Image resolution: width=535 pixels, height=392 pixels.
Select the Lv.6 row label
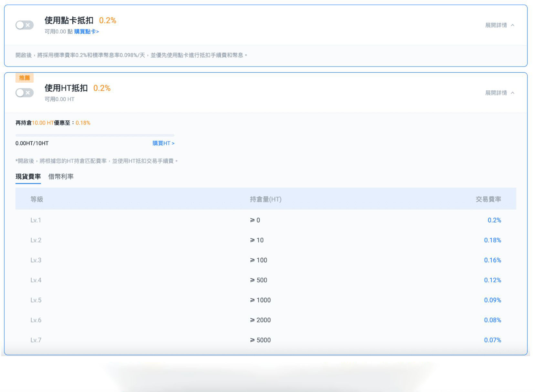click(36, 320)
